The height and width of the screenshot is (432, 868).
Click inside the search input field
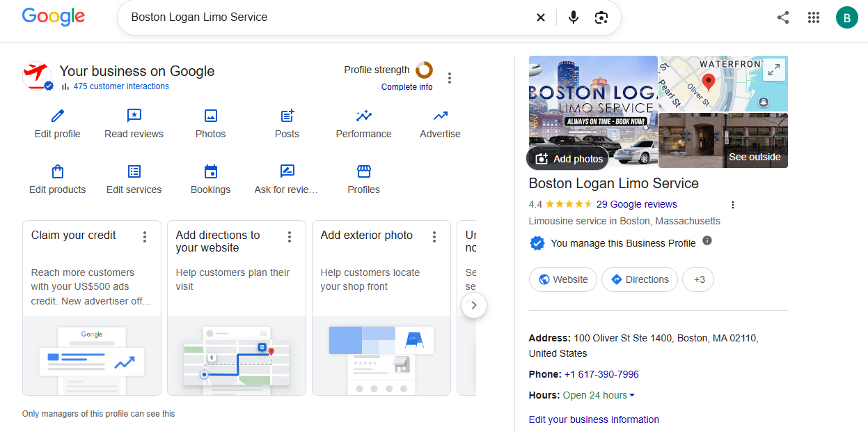point(327,17)
